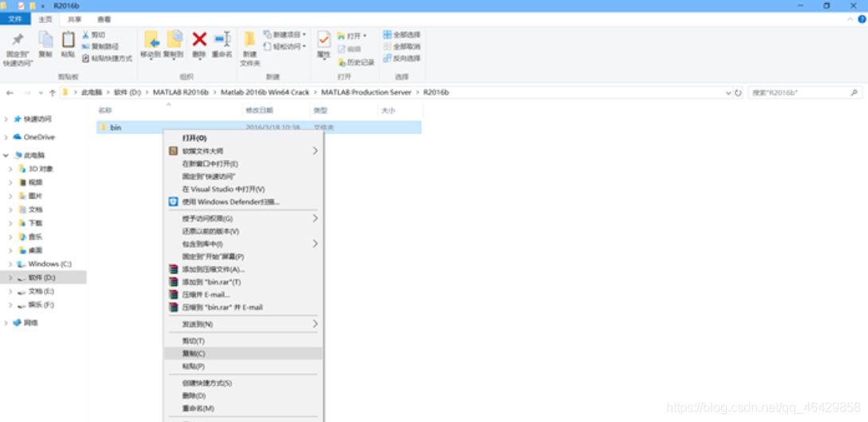The image size is (868, 422).
Task: Expand Quick access in navigation pane
Action: coord(6,119)
